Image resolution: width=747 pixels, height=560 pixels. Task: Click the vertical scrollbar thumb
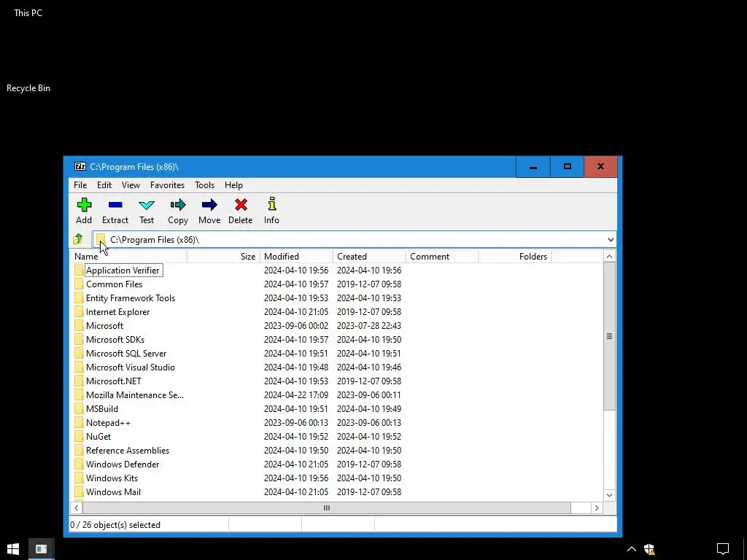click(x=609, y=336)
